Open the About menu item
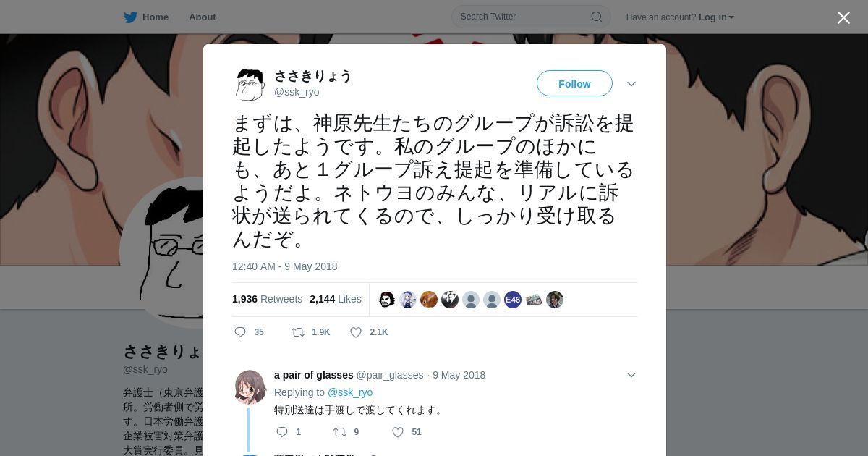 point(203,17)
